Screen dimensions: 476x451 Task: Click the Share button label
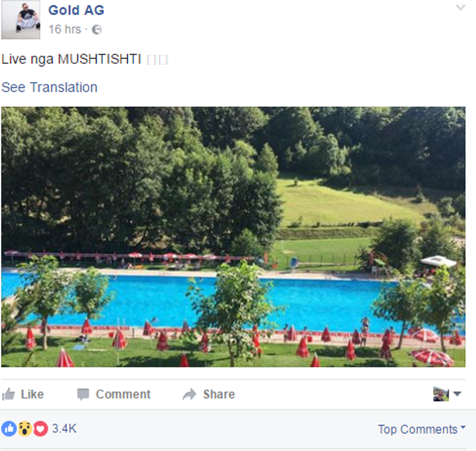[x=219, y=394]
